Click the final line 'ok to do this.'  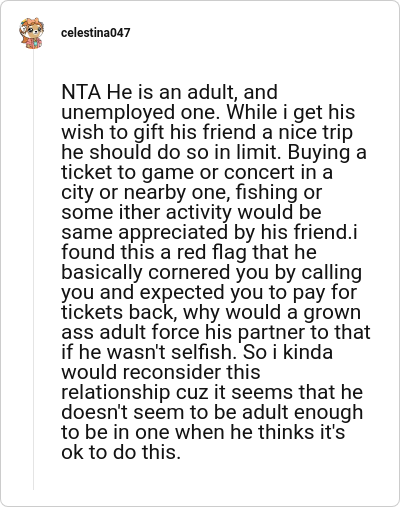(121, 453)
